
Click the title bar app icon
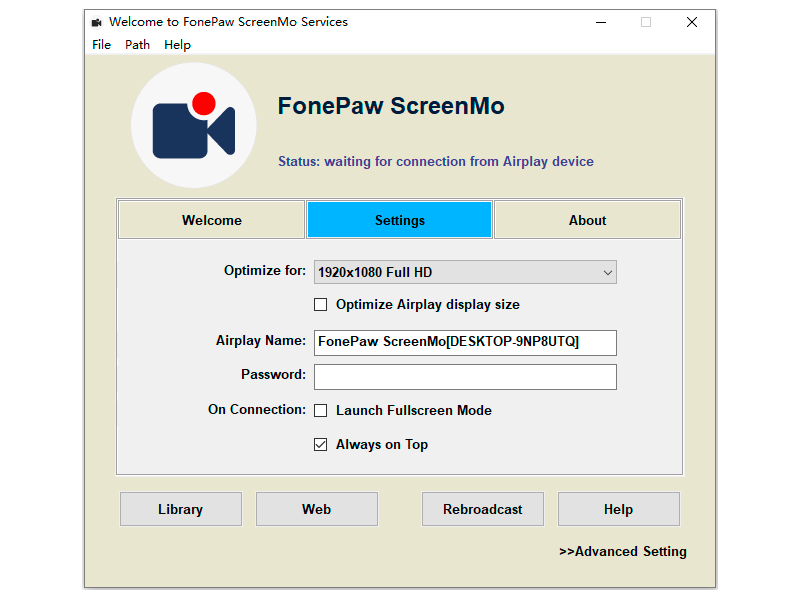pos(96,22)
